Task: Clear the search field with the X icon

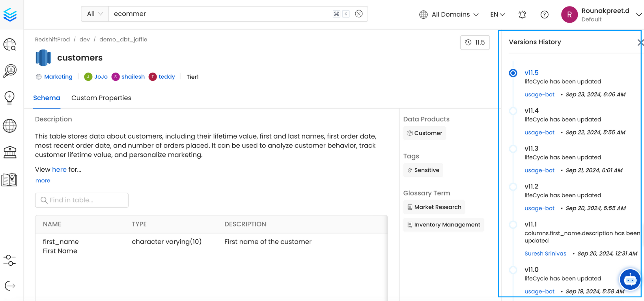Action: point(359,14)
